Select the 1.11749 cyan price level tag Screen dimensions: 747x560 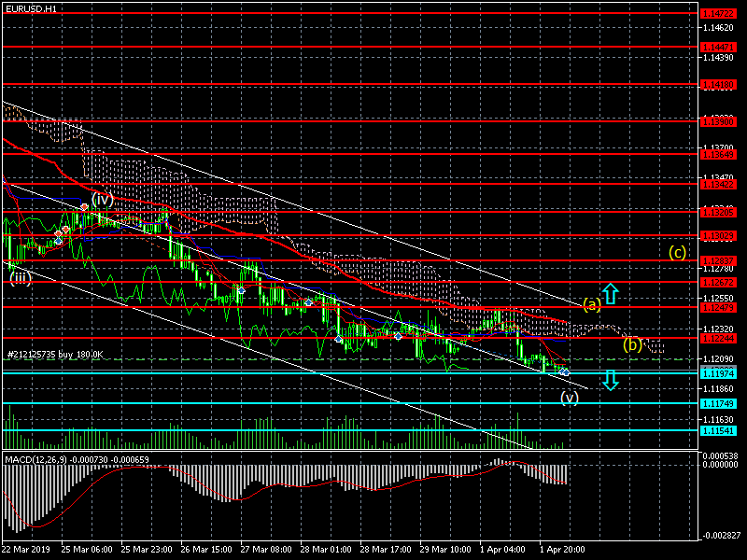tap(718, 403)
